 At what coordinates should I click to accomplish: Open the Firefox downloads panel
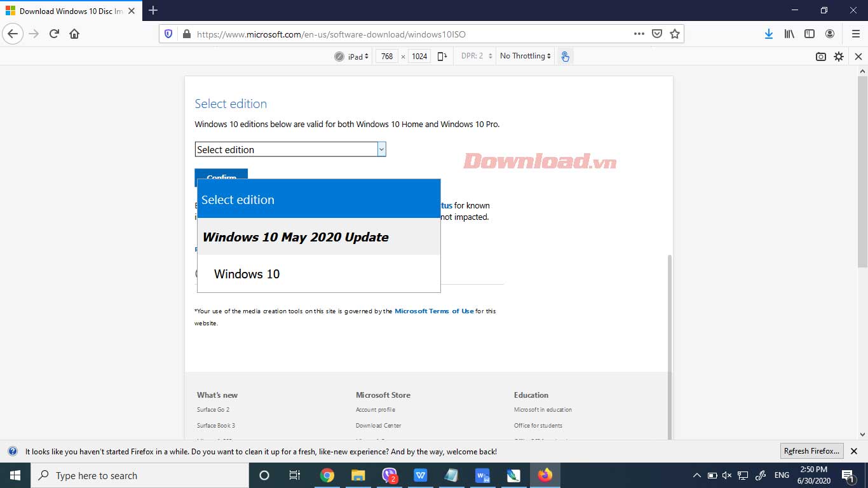click(x=768, y=34)
